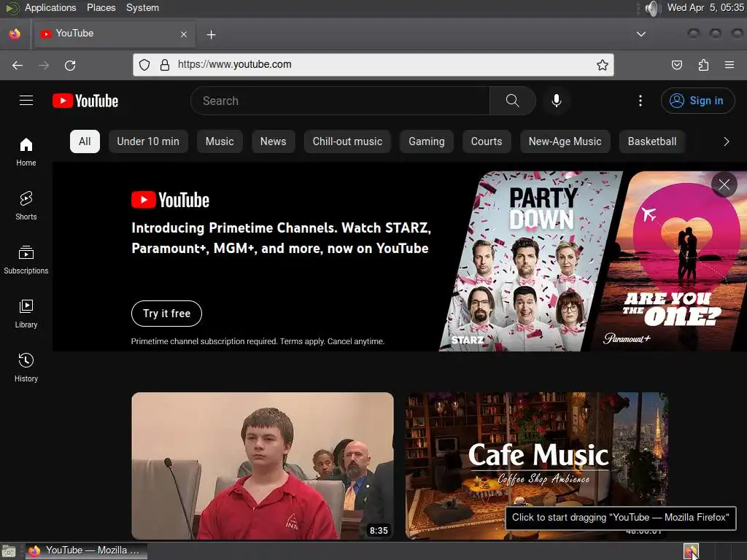Click the search magnifier button
Viewport: 747px width, 560px height.
tap(513, 101)
